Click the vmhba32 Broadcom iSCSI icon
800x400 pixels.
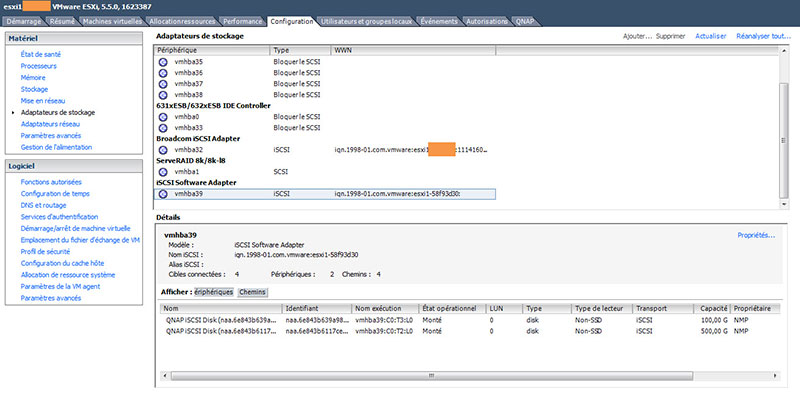pos(163,150)
